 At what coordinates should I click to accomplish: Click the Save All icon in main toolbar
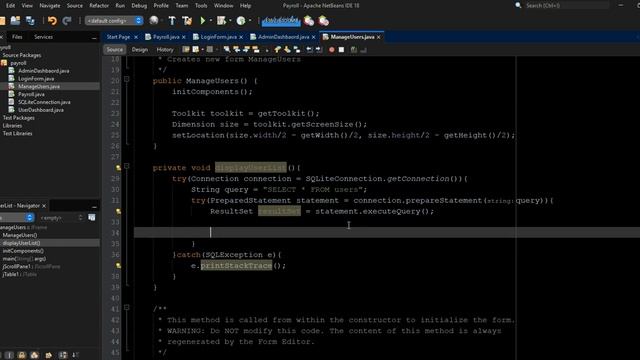[30, 21]
